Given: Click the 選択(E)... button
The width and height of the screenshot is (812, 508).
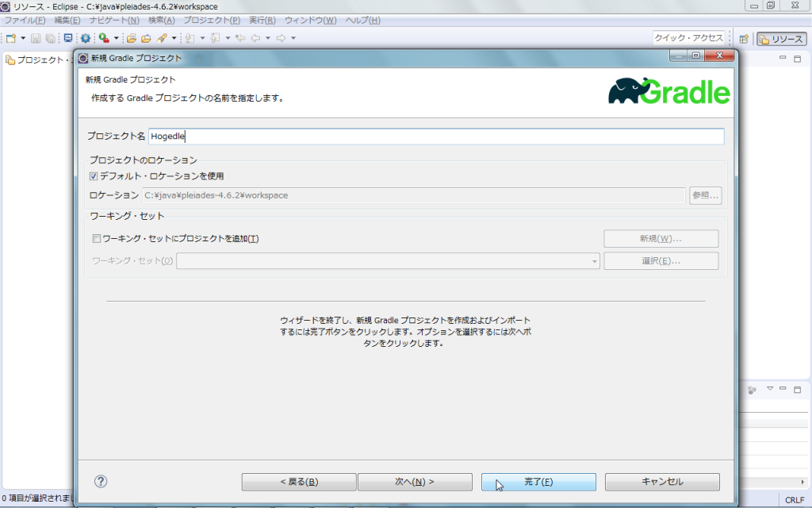Looking at the screenshot, I should 661,260.
